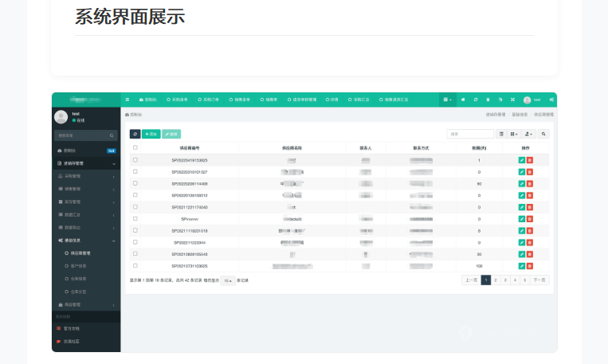Screen dimensions: 608x364
Task: Switch to the 采购订单 tab
Action: 208,100
